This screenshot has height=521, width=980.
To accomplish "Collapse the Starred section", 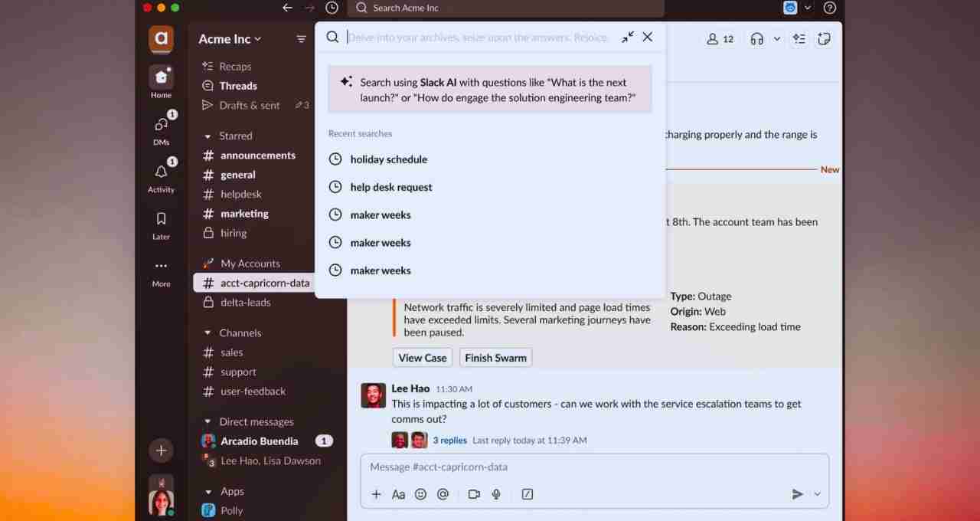I will pyautogui.click(x=207, y=136).
